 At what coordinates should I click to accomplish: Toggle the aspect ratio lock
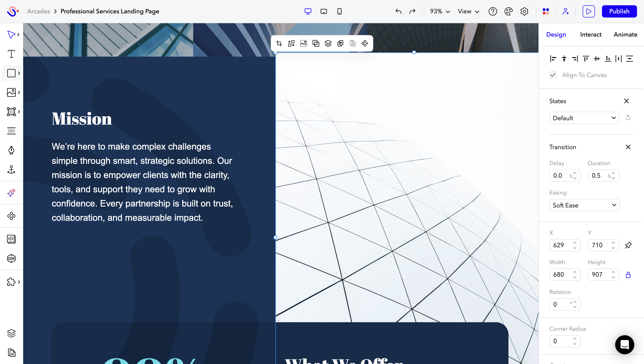tap(628, 275)
